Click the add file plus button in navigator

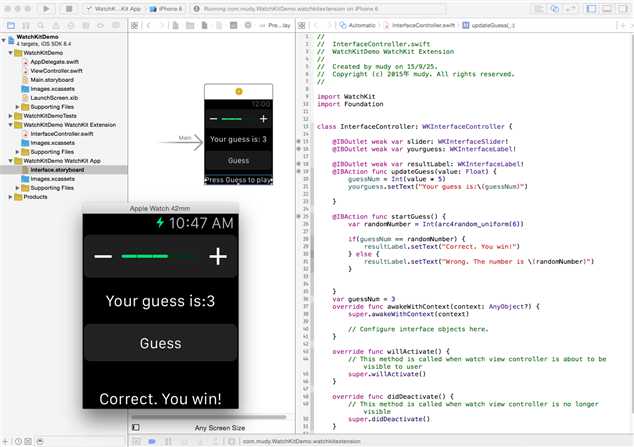click(x=5, y=441)
